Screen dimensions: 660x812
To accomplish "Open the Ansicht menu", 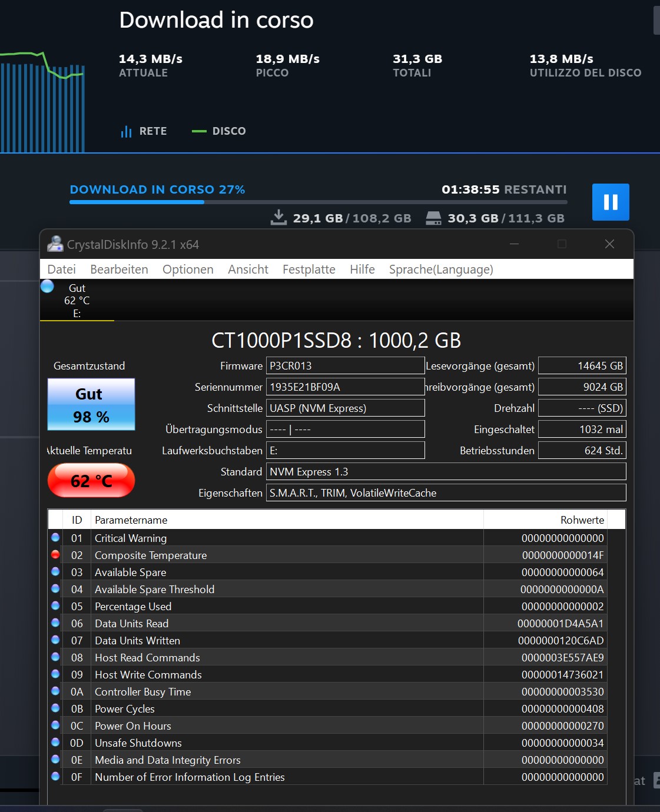I will pyautogui.click(x=248, y=269).
